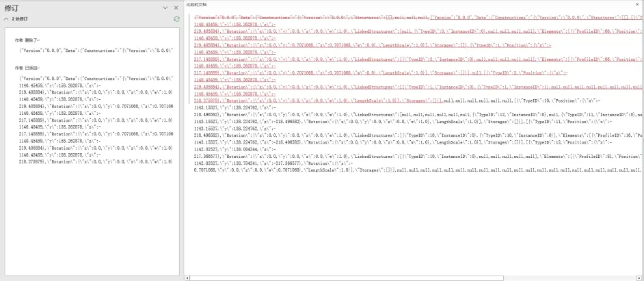Click the revisions-pane line starting '218.275879'
This screenshot has height=281, width=644.
(96, 161)
